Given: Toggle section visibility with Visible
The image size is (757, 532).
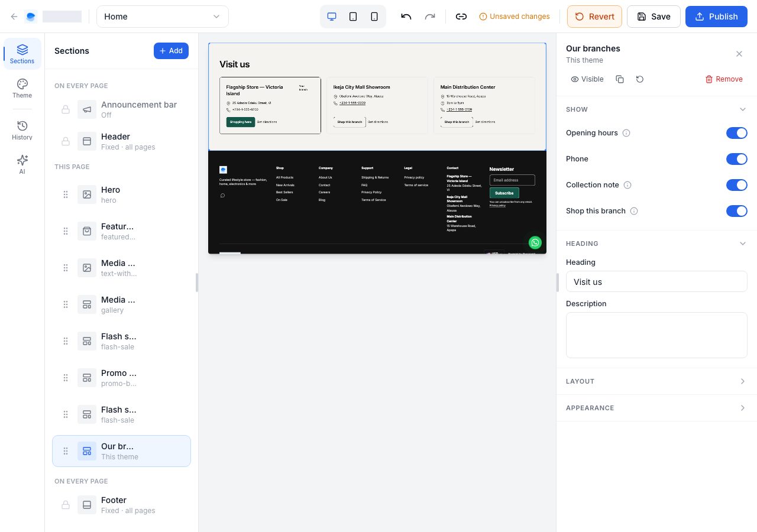Looking at the screenshot, I should pyautogui.click(x=587, y=79).
